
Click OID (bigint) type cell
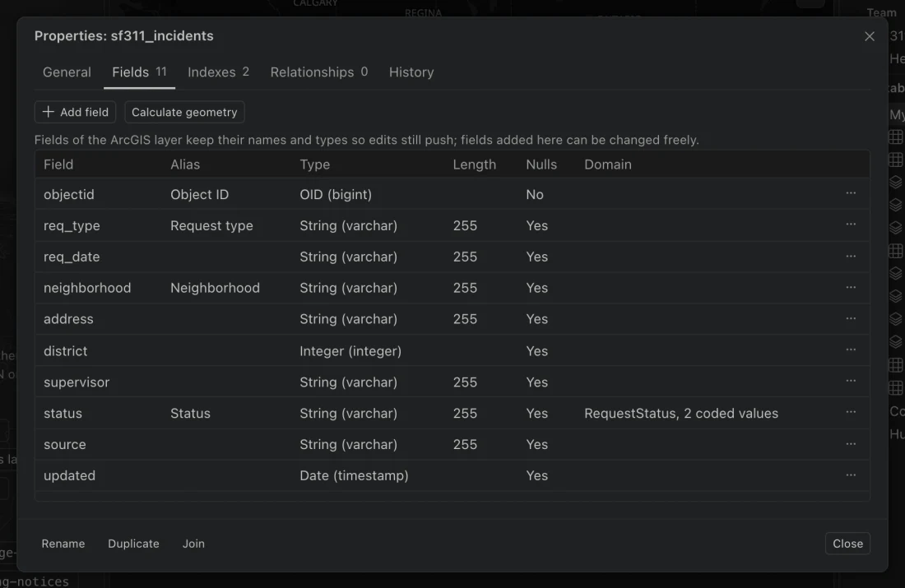[336, 194]
